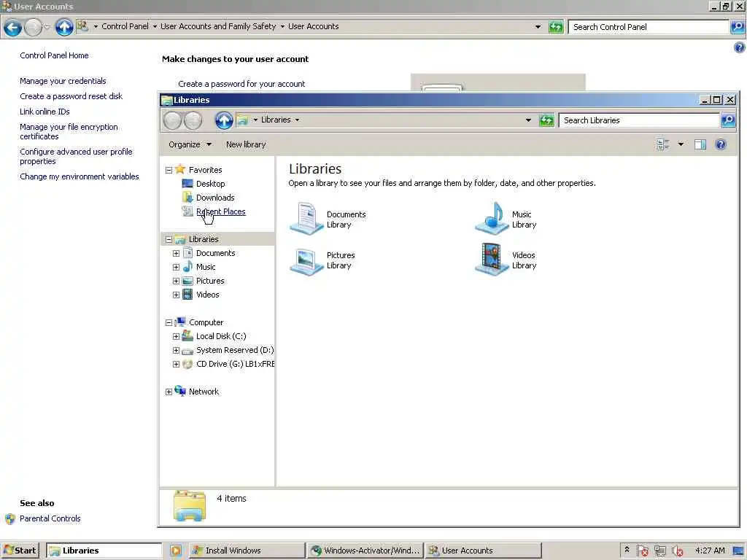Expand the Music tree node
Viewport: 747px width, 560px height.
point(176,267)
